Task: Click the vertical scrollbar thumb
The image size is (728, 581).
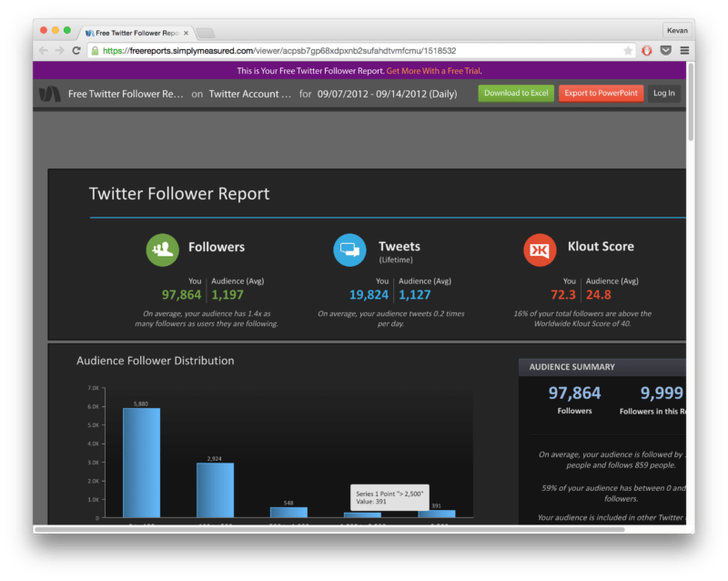Action: [691, 101]
